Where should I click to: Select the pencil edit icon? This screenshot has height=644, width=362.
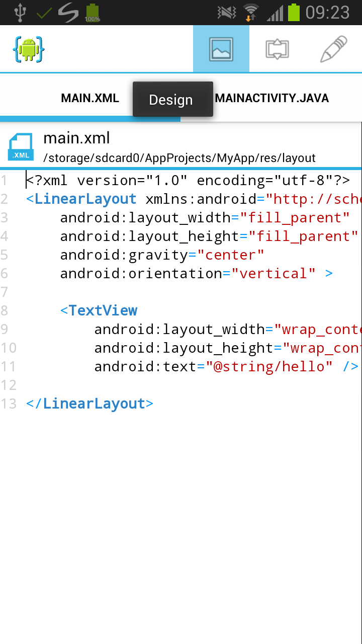(334, 49)
